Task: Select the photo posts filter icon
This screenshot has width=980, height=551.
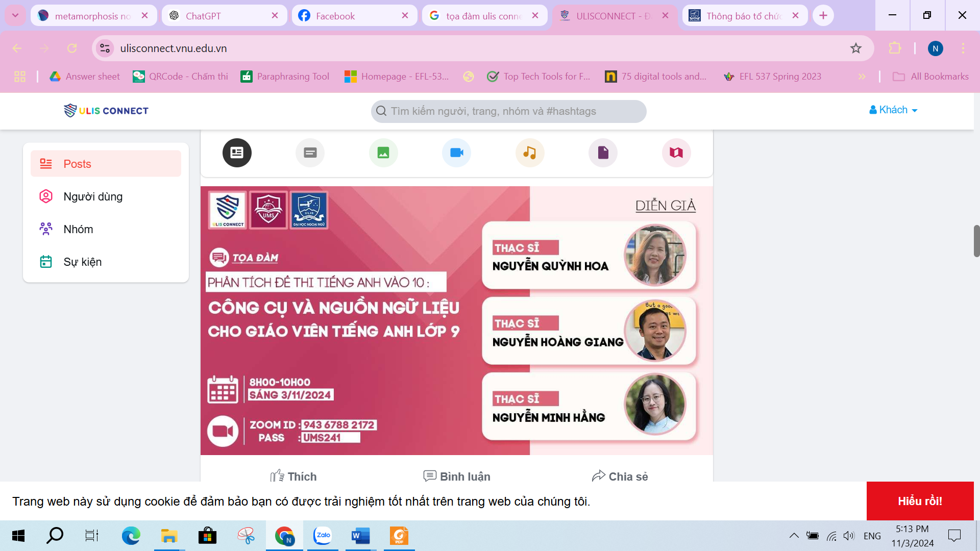Action: (383, 153)
